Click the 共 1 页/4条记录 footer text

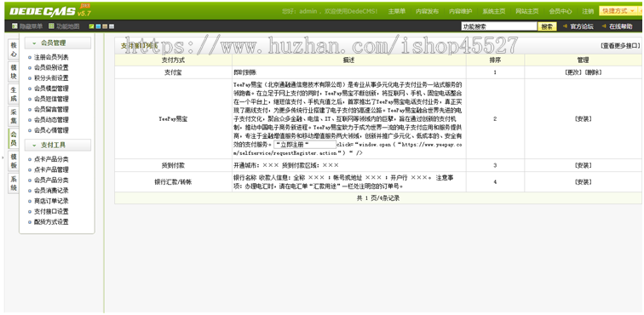tap(378, 198)
